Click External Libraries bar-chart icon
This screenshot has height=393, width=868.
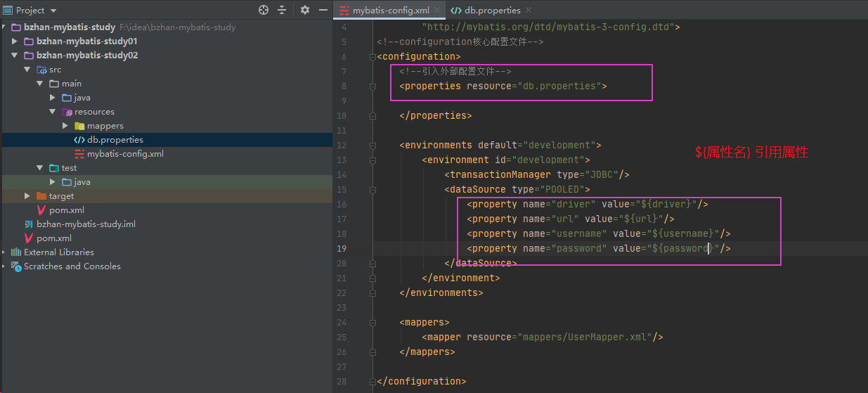15,252
